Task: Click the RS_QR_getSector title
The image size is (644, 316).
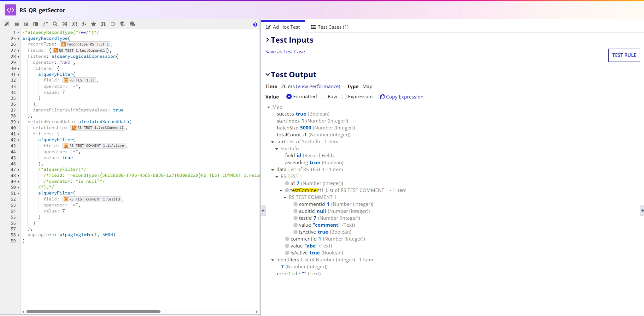Action: pos(42,10)
